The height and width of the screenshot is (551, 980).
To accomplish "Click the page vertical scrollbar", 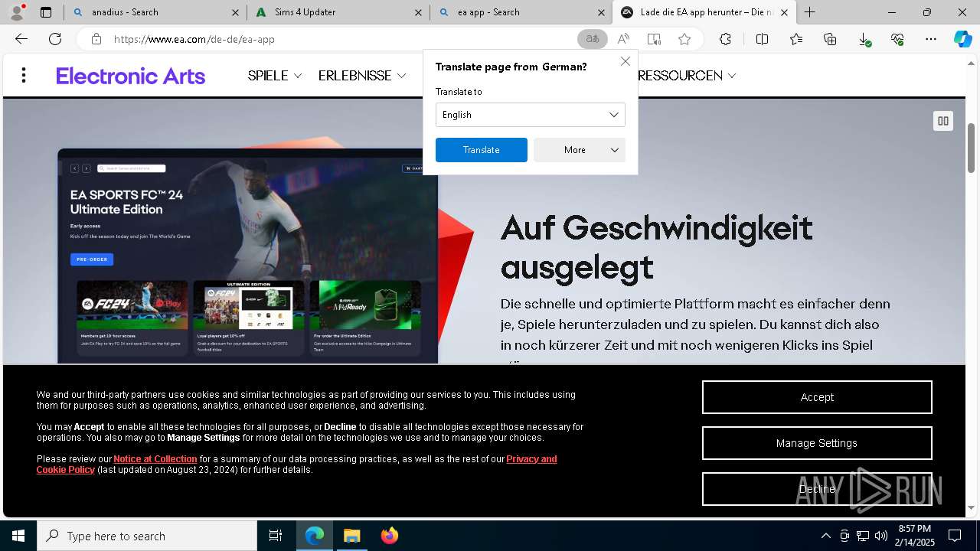I will 972,148.
